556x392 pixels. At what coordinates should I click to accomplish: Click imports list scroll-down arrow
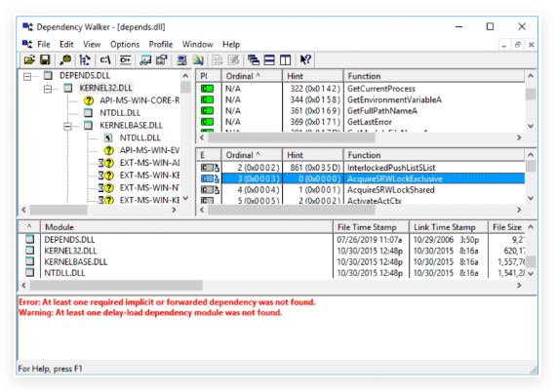point(531,126)
